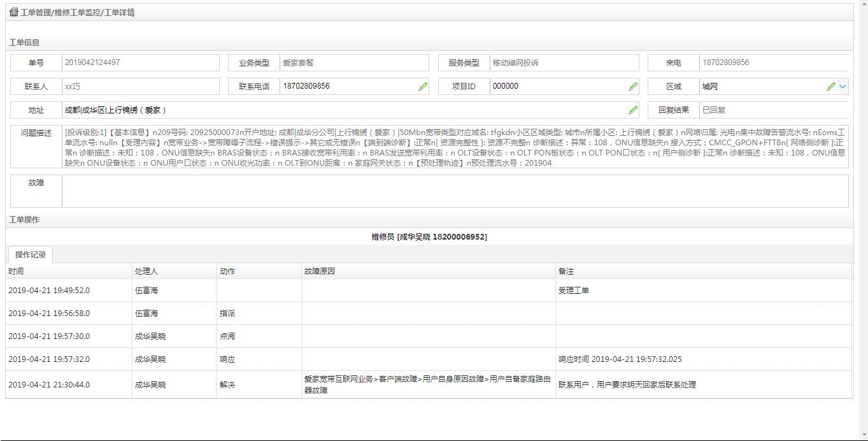
Task: Click inside the empty 故障 text area
Action: tap(455, 191)
